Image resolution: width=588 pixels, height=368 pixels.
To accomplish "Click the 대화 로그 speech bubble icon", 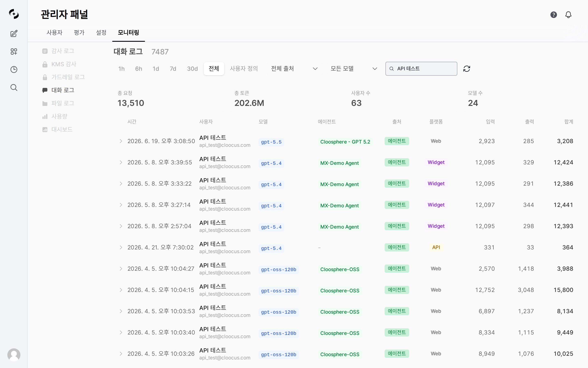I will point(45,90).
